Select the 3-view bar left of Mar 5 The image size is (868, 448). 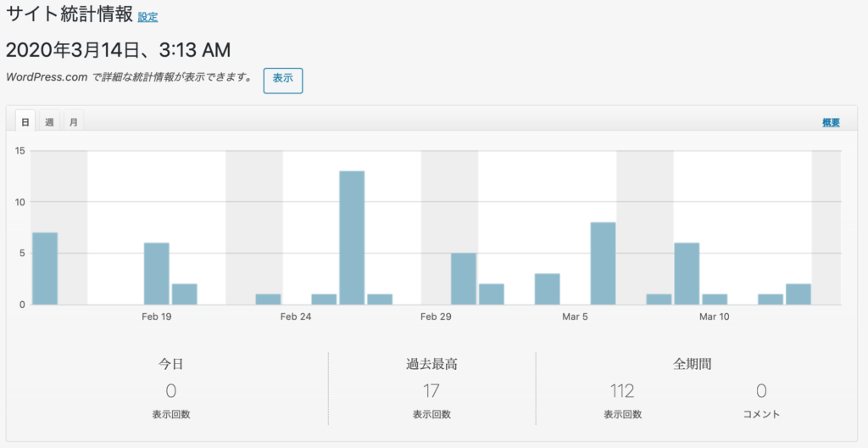(x=547, y=288)
